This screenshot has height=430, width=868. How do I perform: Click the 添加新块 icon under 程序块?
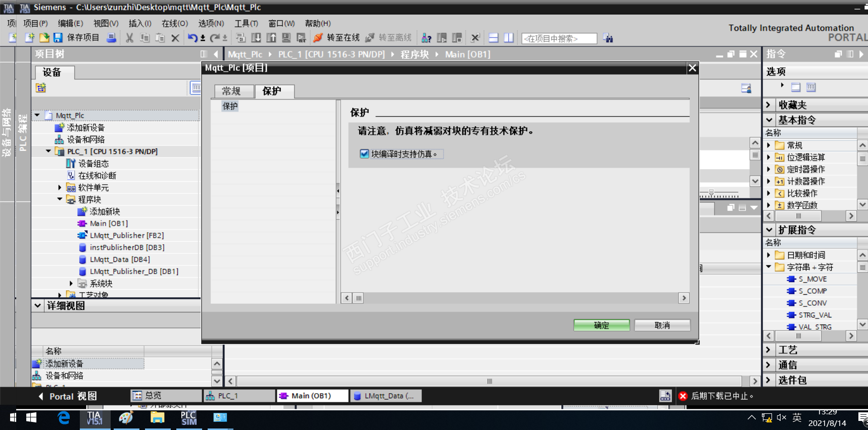[82, 211]
